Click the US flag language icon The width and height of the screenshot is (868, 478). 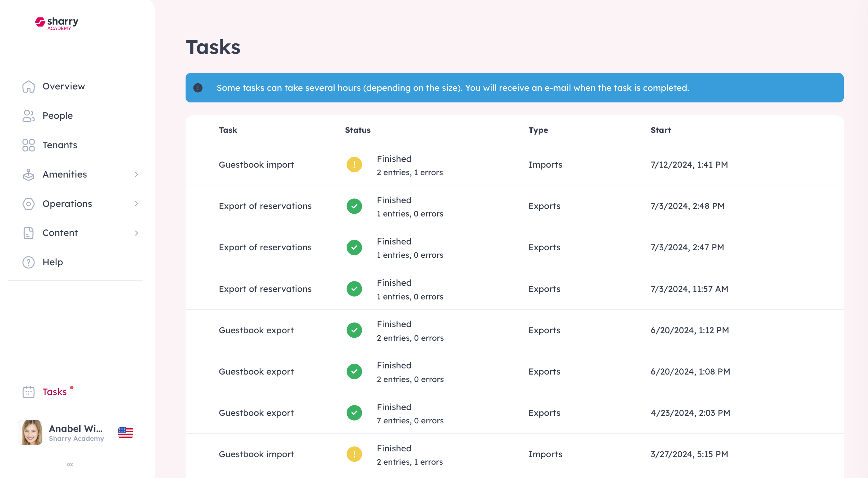coord(126,433)
